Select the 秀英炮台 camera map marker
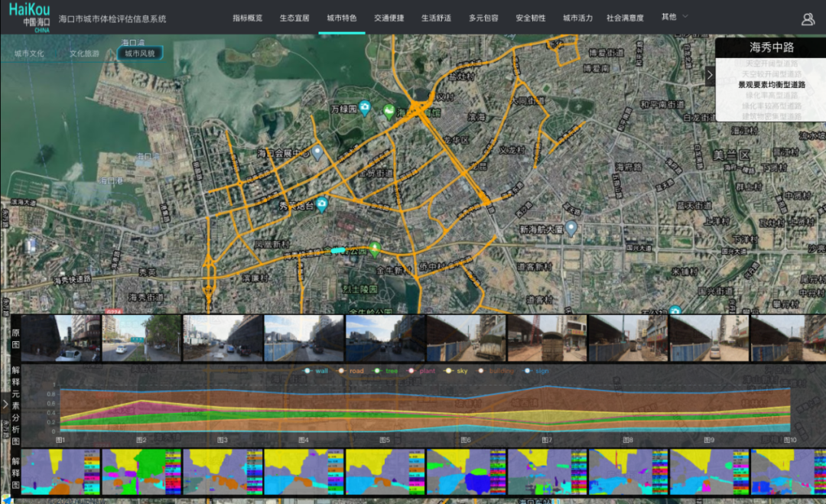Viewport: 826px width, 504px height. pos(321,204)
